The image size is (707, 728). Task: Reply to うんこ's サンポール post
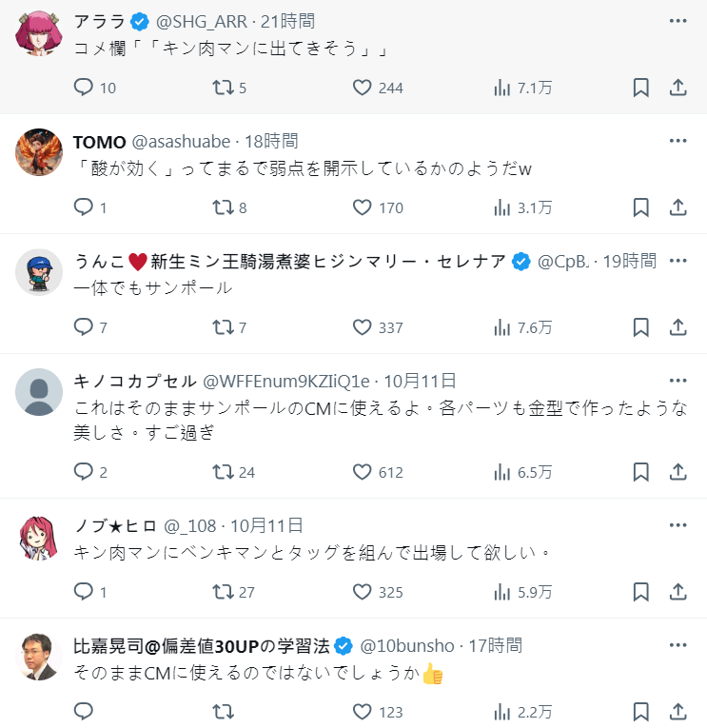[84, 327]
